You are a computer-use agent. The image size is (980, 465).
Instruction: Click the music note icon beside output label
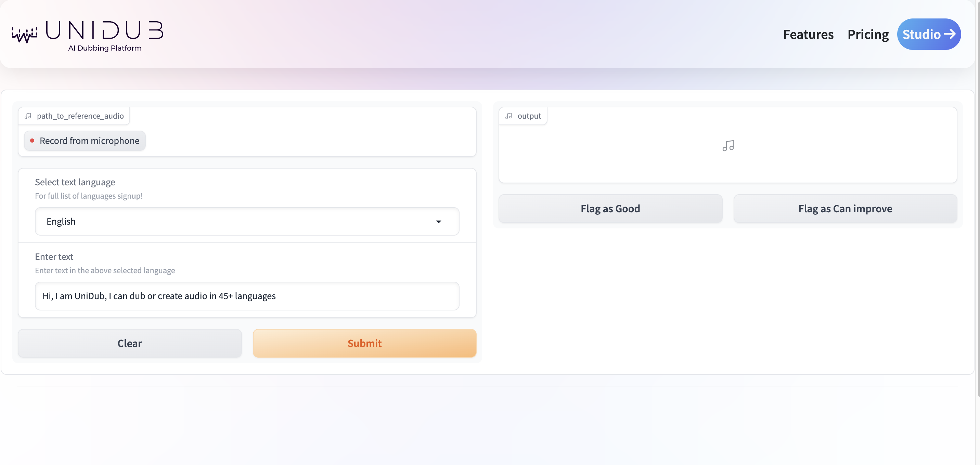508,116
